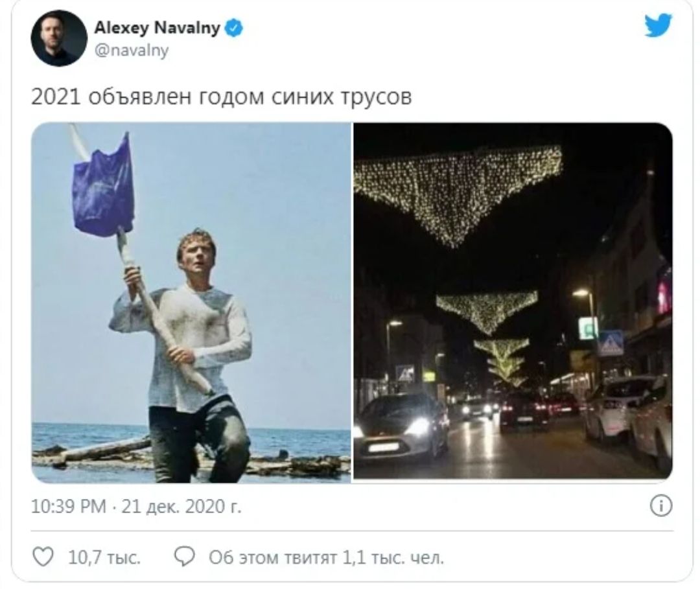The width and height of the screenshot is (700, 589).
Task: Click the tweet info circle icon
Action: pyautogui.click(x=660, y=506)
